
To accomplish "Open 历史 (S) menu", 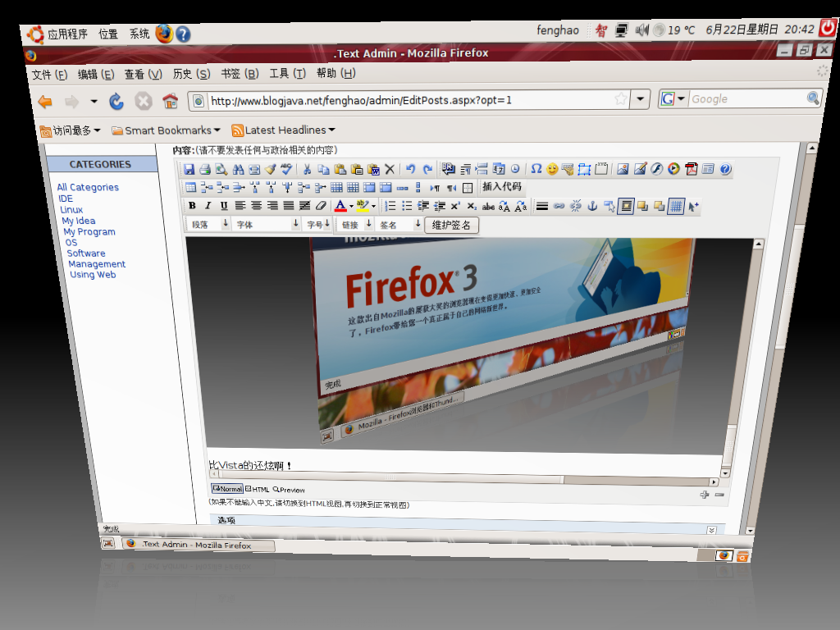I will 191,74.
